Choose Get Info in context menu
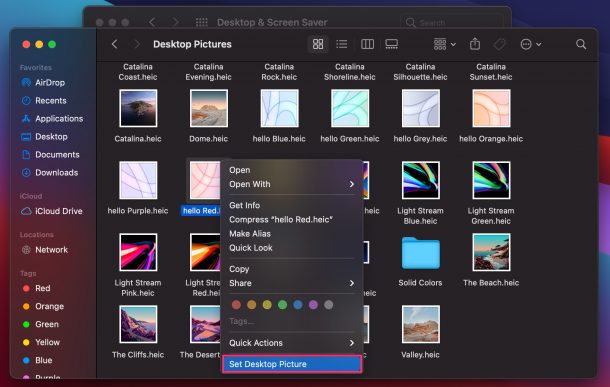The height and width of the screenshot is (387, 610). (x=292, y=205)
